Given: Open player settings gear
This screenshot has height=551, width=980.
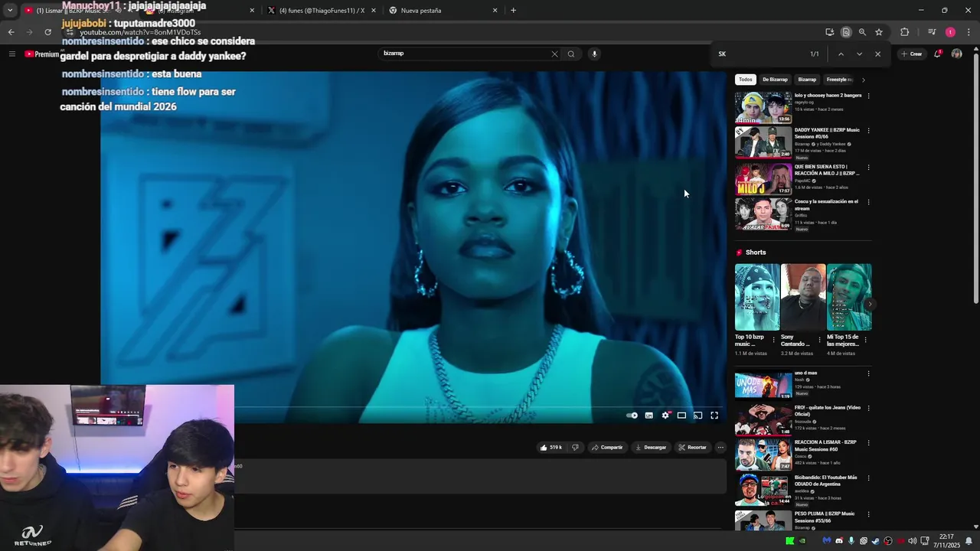Looking at the screenshot, I should click(x=665, y=416).
